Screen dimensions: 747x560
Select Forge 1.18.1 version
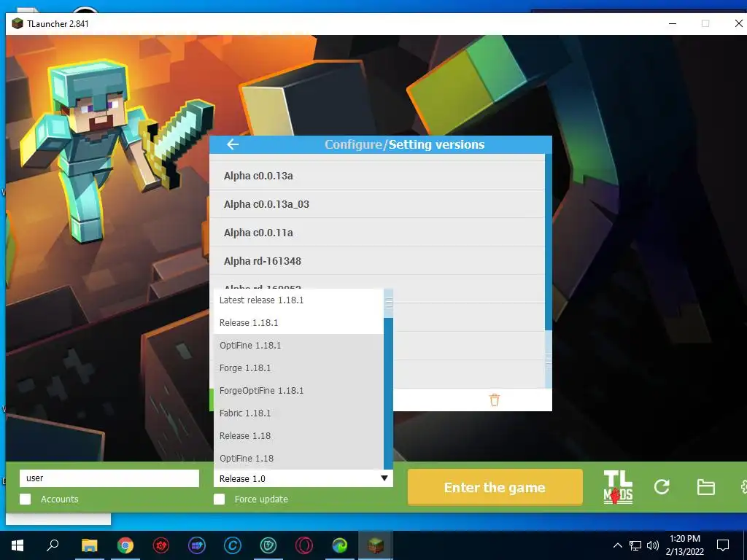pyautogui.click(x=298, y=367)
